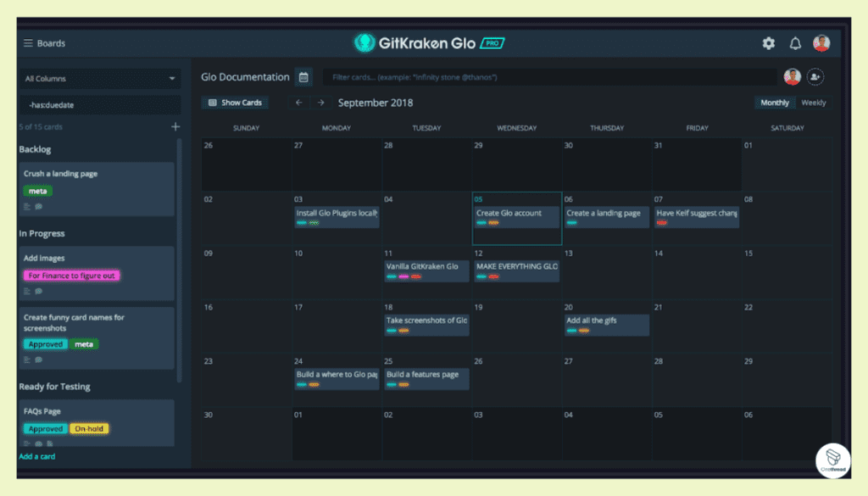Click the -has:duedate filter field
This screenshot has height=496, width=868.
pyautogui.click(x=100, y=104)
